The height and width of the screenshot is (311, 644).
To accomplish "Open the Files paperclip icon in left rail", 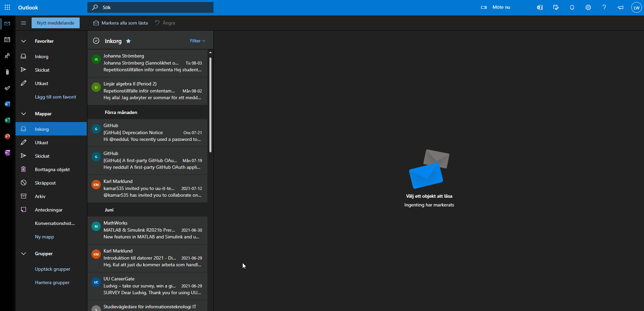I will (7, 72).
